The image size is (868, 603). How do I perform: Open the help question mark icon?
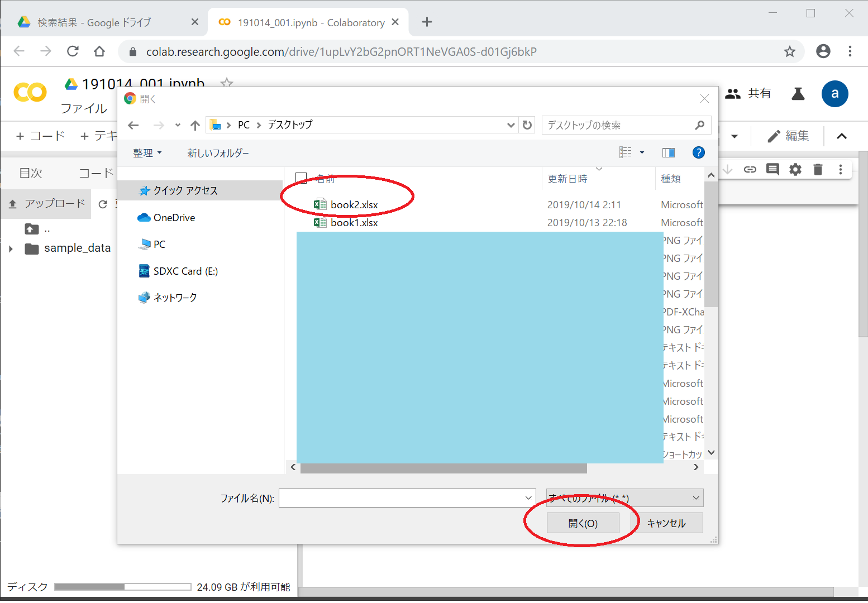tap(698, 152)
